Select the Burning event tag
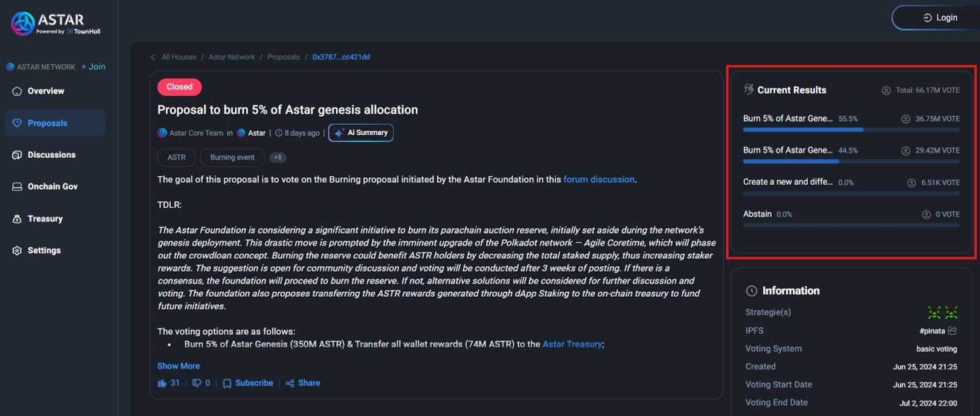 click(232, 158)
